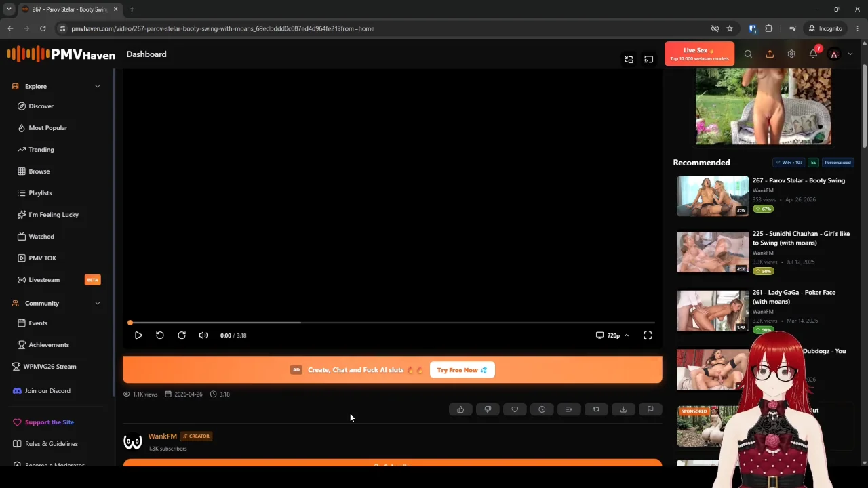Open the browser tab search dropdown

[9, 9]
